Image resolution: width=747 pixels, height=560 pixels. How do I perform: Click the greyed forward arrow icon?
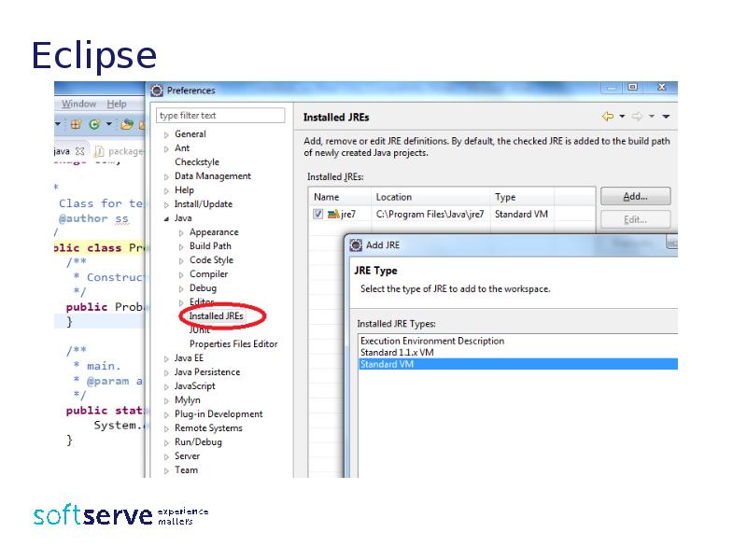pos(637,116)
